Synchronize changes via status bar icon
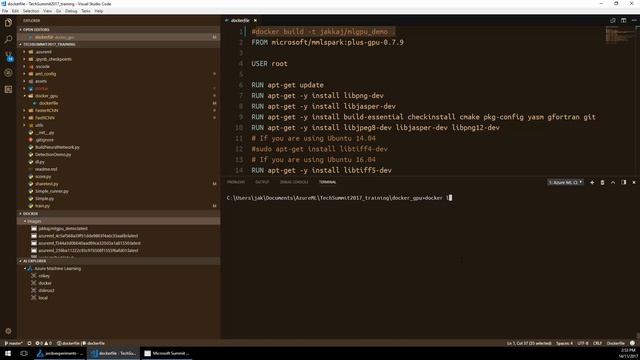This screenshot has height=360, width=640. pyautogui.click(x=29, y=343)
